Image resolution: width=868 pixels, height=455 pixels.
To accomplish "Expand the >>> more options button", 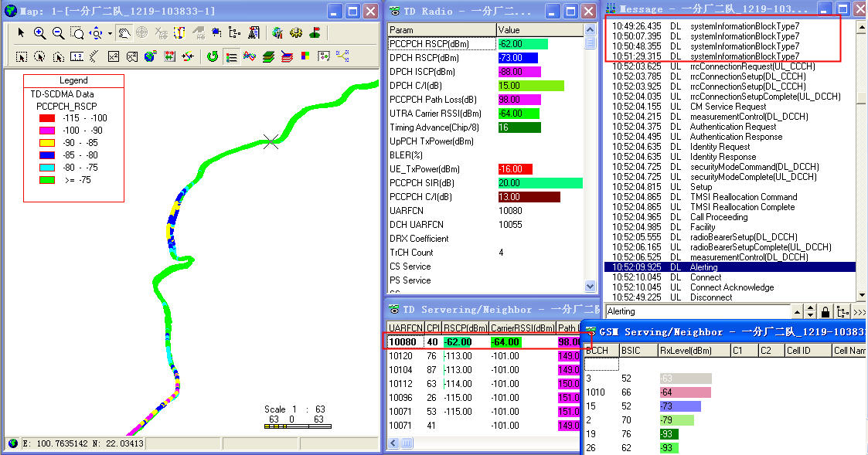I will pyautogui.click(x=859, y=312).
